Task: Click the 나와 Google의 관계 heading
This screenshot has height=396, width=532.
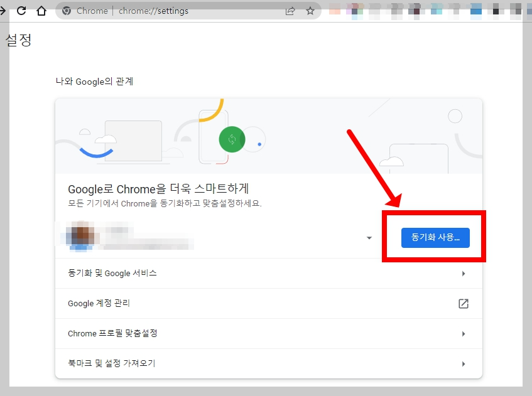Action: tap(94, 82)
